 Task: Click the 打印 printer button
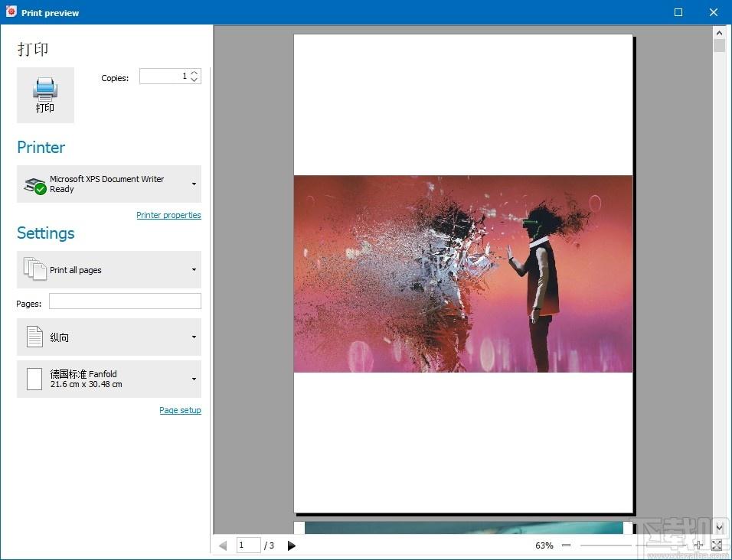coord(45,95)
